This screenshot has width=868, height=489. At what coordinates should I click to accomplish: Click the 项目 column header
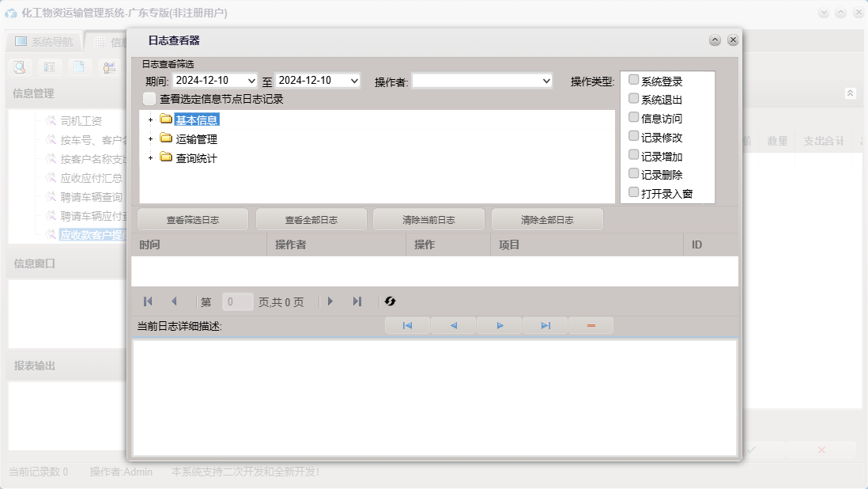pyautogui.click(x=587, y=244)
